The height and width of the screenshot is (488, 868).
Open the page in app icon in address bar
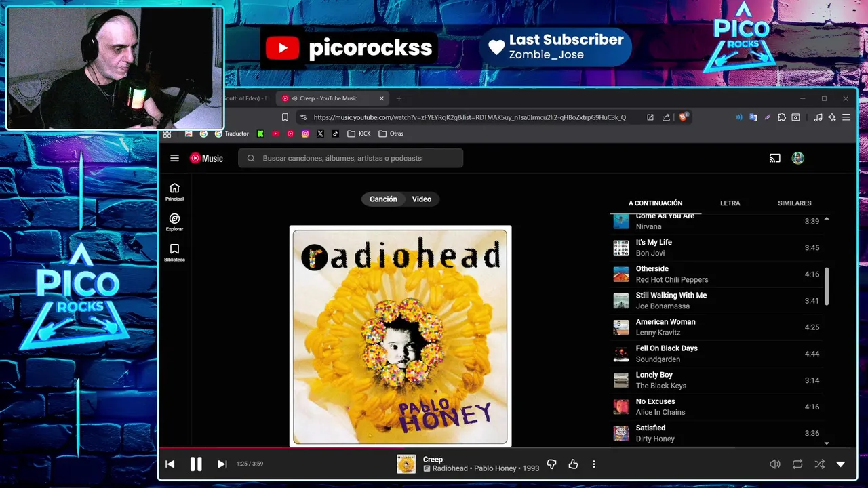tap(650, 117)
